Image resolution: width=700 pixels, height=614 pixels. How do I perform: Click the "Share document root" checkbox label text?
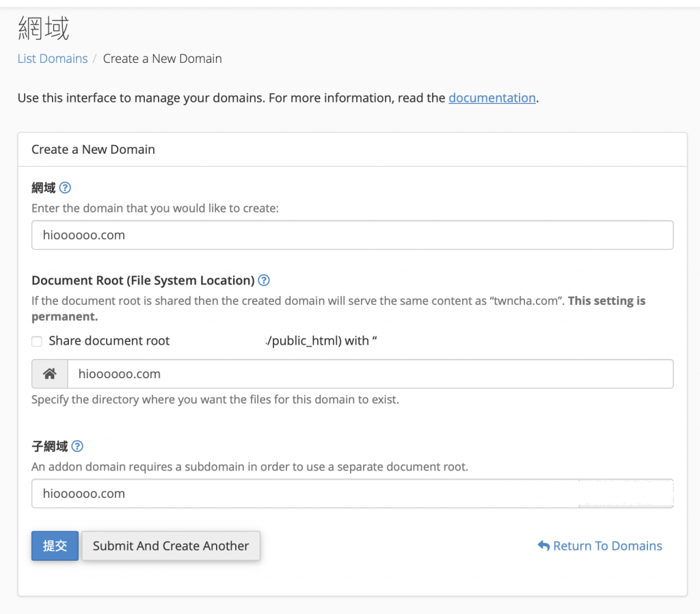[x=109, y=341]
